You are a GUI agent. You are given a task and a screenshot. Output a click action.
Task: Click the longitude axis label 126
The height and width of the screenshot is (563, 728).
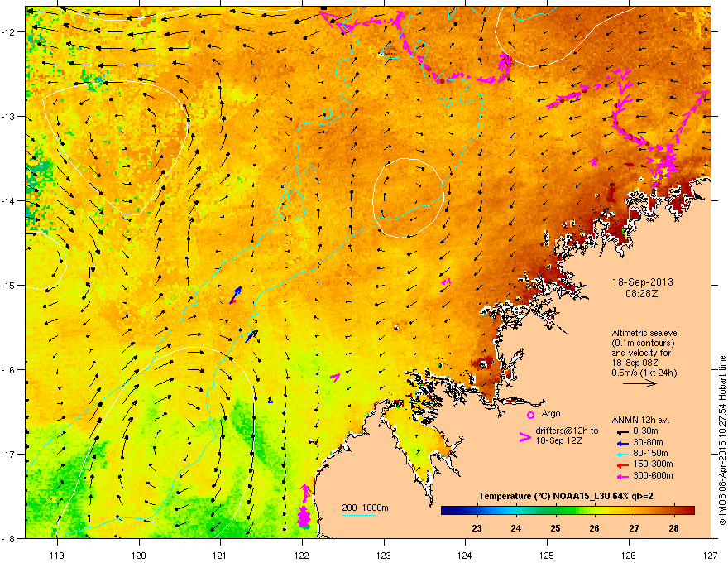point(629,555)
